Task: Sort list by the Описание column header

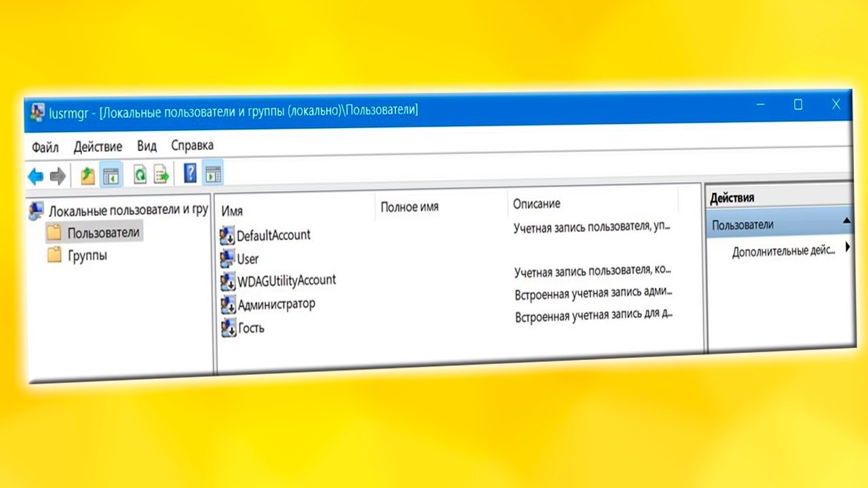Action: 536,204
